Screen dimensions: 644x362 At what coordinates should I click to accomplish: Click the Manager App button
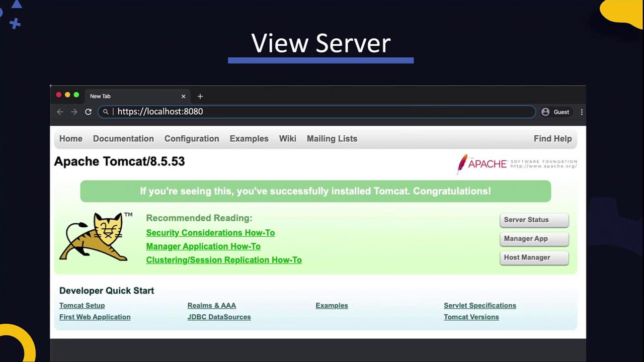coord(534,239)
